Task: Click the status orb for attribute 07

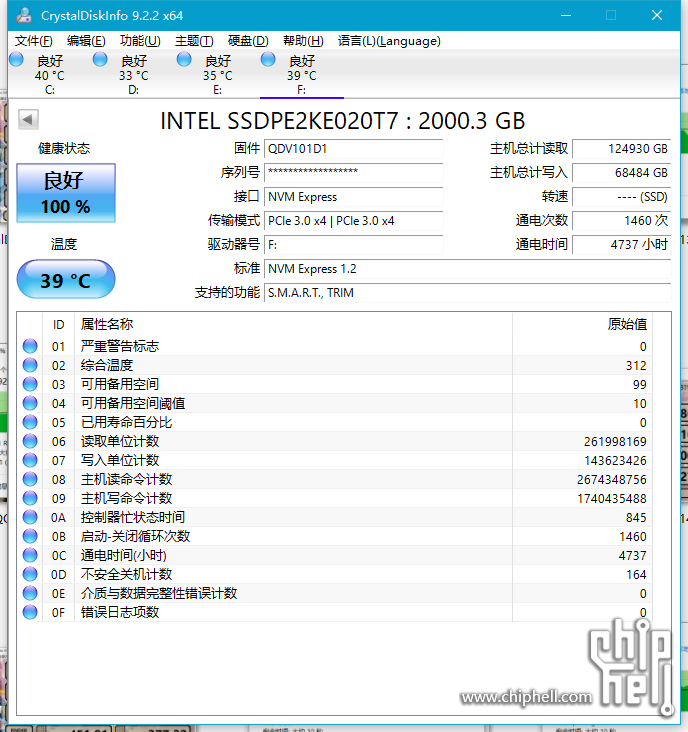Action: 30,460
